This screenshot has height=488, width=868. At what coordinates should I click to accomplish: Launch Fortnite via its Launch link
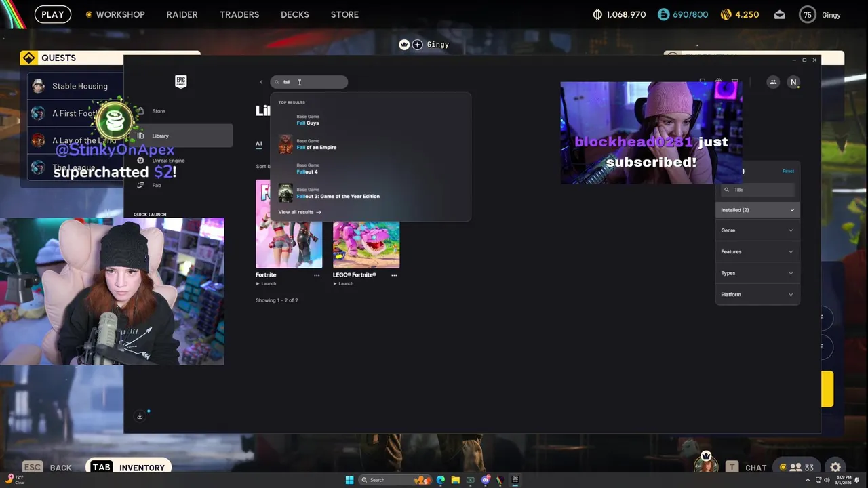pyautogui.click(x=268, y=283)
